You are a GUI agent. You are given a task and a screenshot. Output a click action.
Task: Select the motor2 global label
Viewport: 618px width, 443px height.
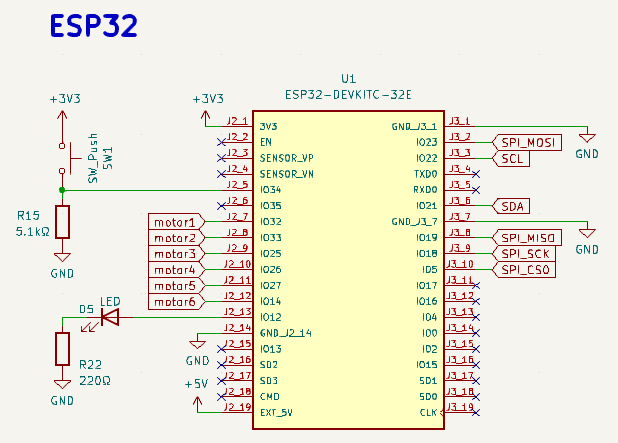pos(177,238)
